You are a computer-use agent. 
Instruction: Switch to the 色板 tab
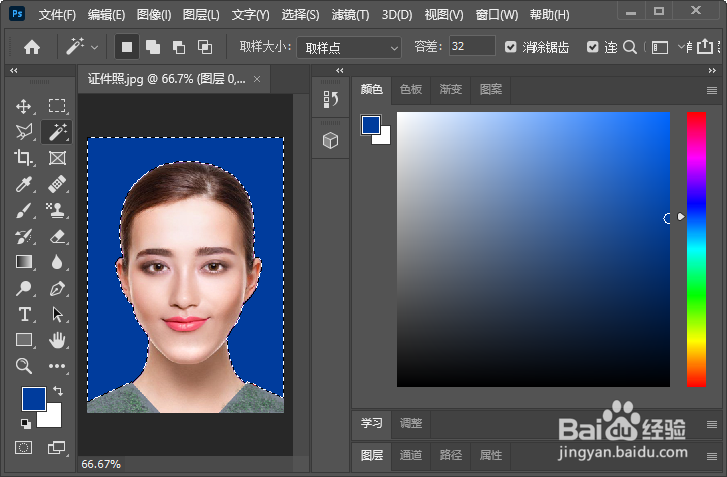[x=411, y=89]
